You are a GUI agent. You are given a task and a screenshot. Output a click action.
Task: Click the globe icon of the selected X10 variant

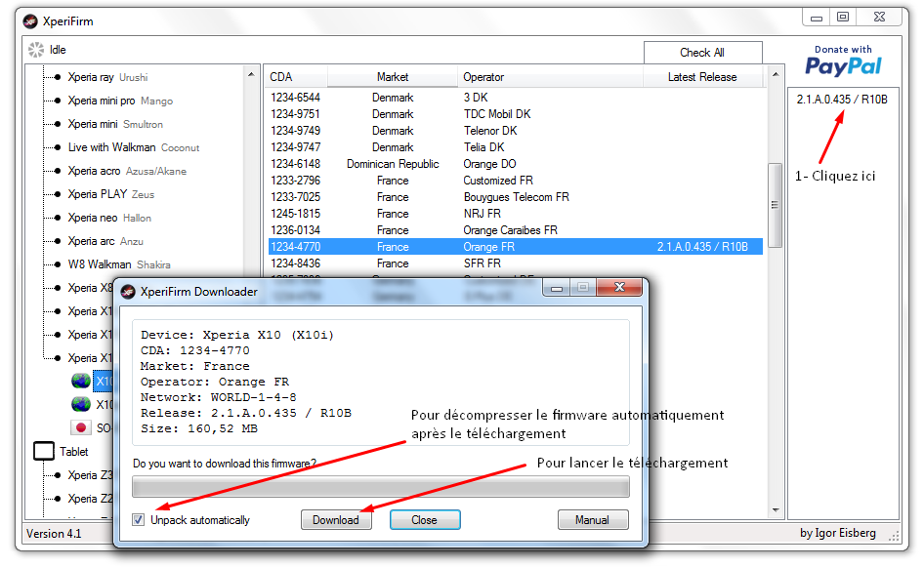pos(81,381)
